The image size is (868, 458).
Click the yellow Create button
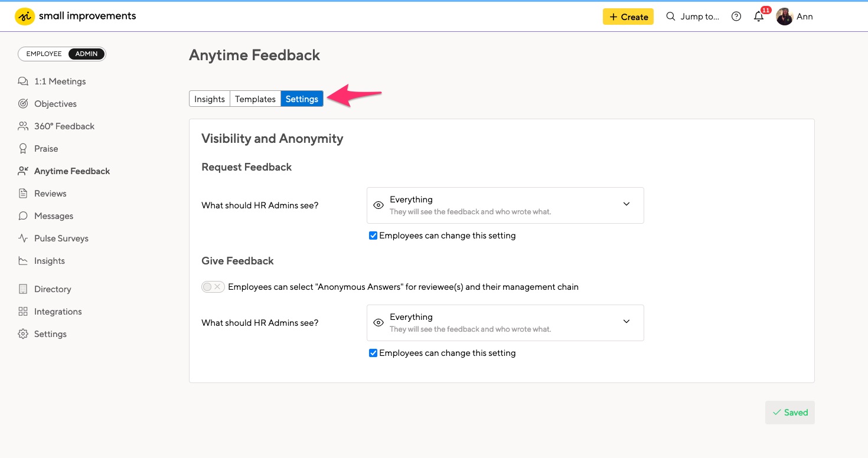point(628,17)
